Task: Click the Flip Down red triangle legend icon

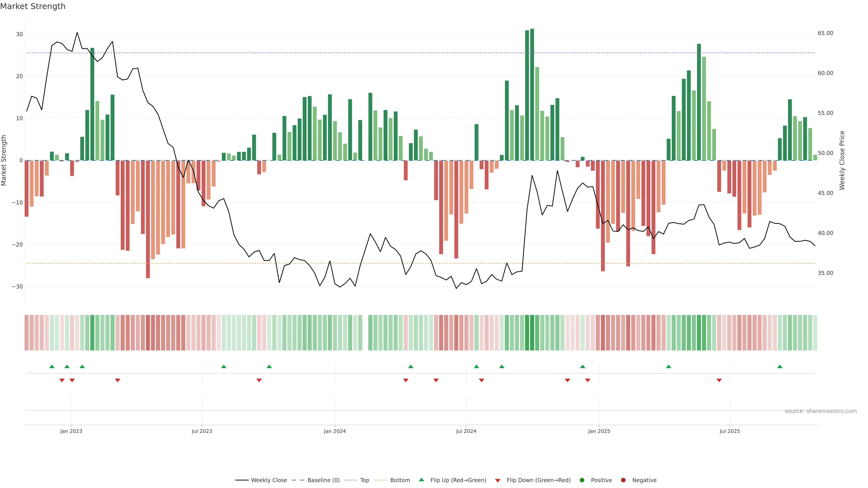Action: click(498, 481)
